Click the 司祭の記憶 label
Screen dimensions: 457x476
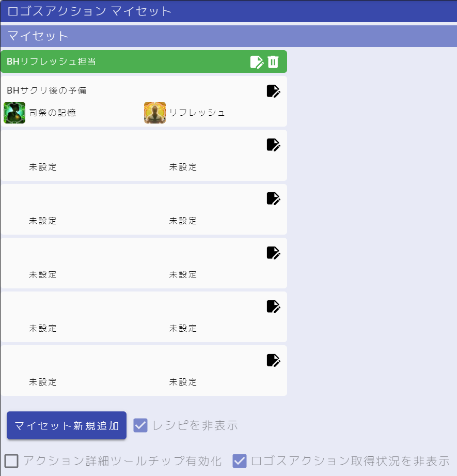click(53, 113)
